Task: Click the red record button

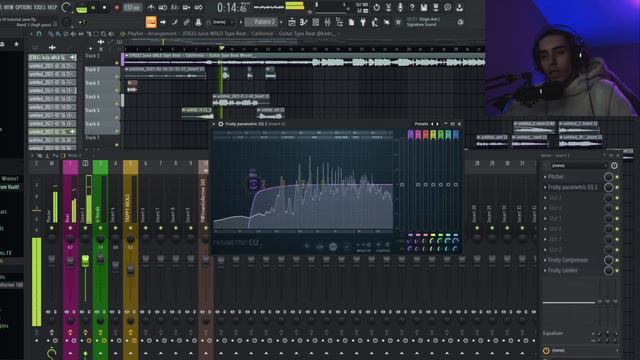Action: 117,8
